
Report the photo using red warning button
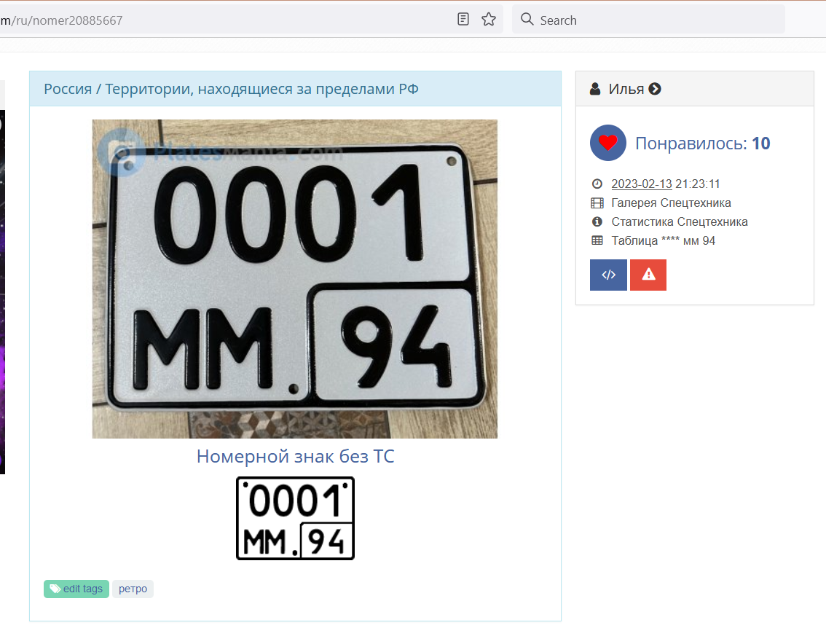click(x=648, y=275)
